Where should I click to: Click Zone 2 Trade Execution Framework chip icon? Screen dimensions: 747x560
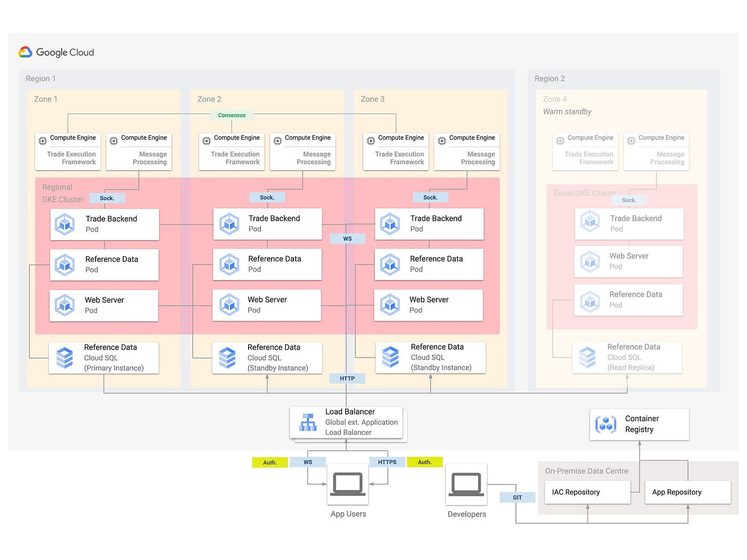(x=206, y=141)
